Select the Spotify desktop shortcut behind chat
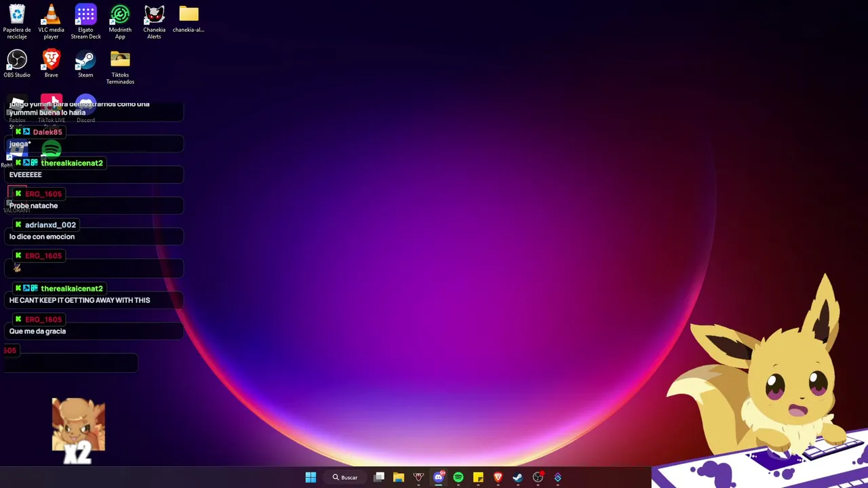The image size is (868, 488). (x=52, y=149)
